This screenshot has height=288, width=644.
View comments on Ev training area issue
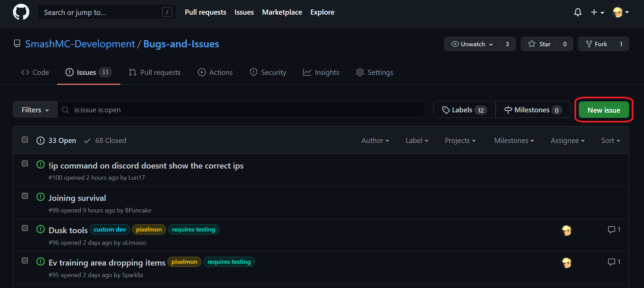[x=614, y=262]
